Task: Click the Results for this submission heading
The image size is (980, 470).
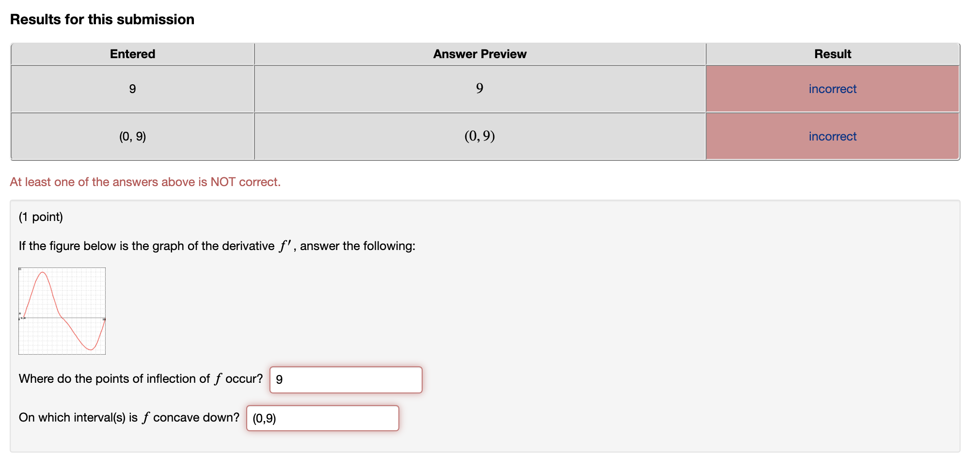Action: pos(102,19)
